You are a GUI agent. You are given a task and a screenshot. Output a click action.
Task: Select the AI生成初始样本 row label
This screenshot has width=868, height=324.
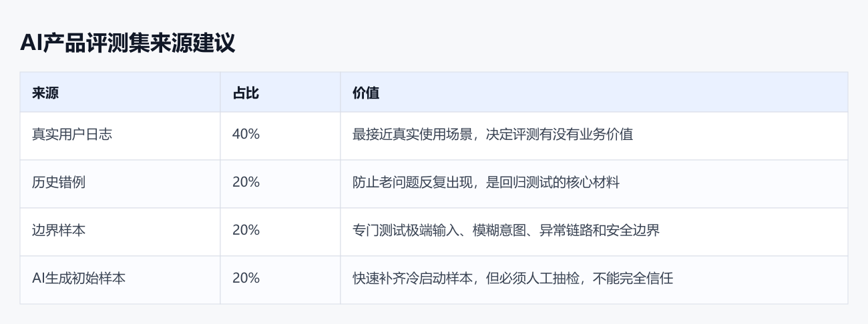[79, 278]
